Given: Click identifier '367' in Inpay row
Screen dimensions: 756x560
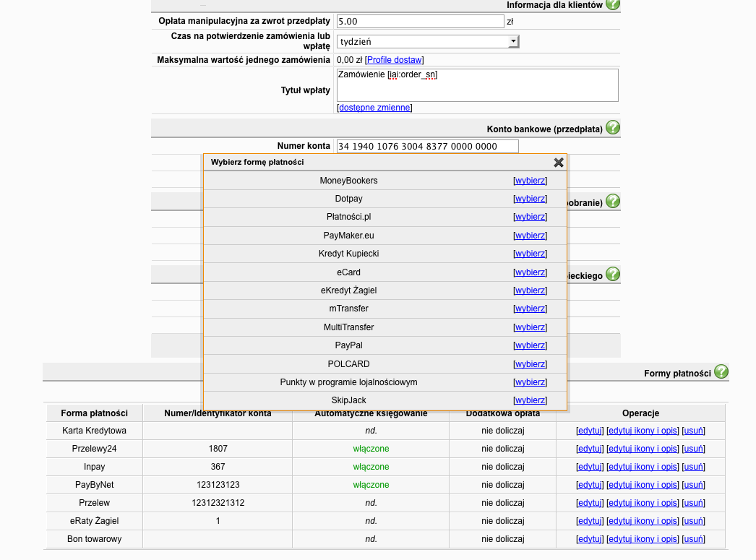Looking at the screenshot, I should (218, 467).
